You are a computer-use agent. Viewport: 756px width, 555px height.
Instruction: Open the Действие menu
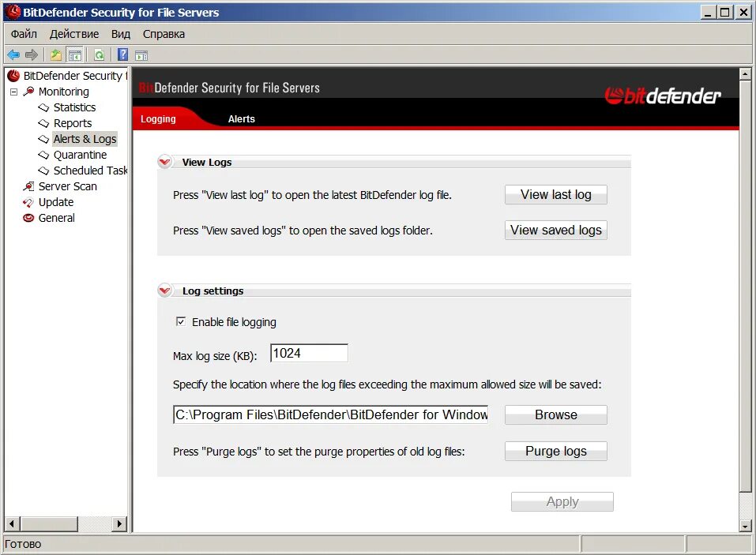(74, 34)
